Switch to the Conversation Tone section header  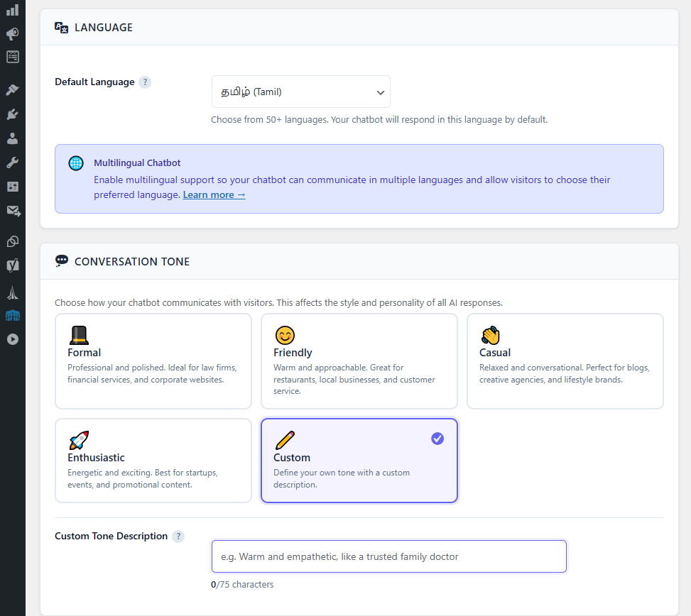[x=131, y=261]
